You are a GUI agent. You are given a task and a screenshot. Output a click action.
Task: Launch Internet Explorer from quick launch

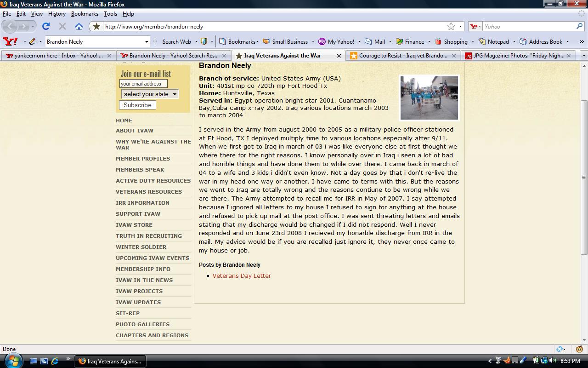click(x=55, y=361)
